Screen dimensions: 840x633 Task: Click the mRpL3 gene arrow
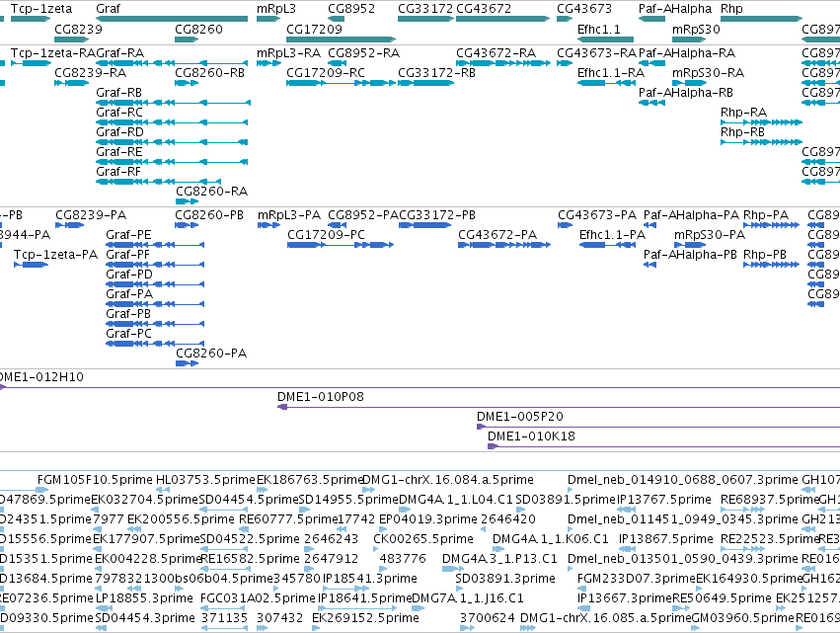(x=268, y=19)
